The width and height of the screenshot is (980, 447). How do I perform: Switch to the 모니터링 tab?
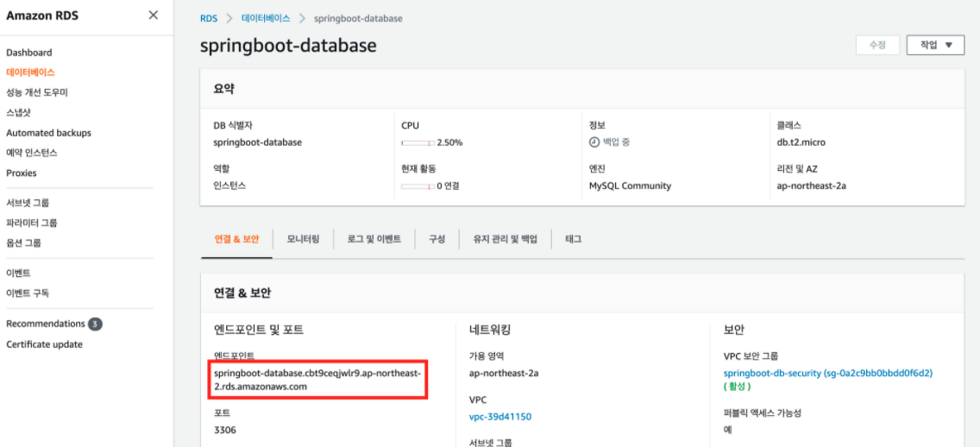[303, 239]
